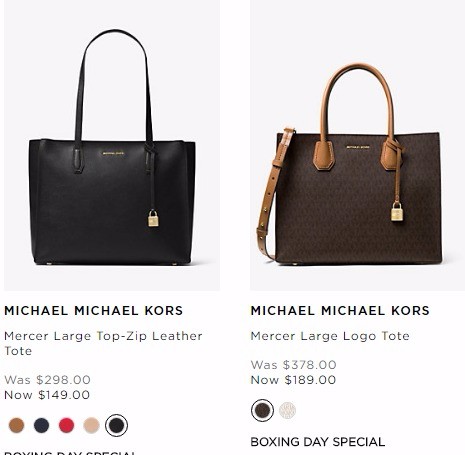Click Michael Michael Kors brand above Top-Zip Tote
Screen dimensions: 465x455
point(94,311)
